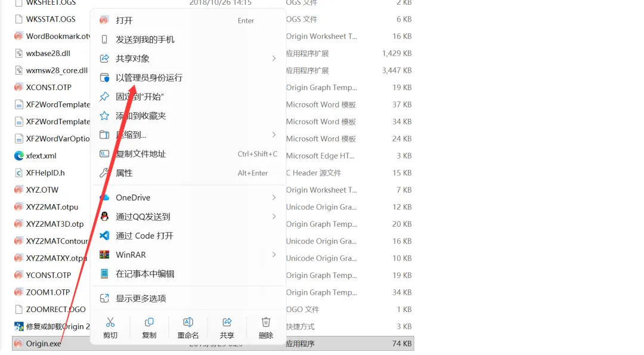
Task: Click the Edge icon of xfext.xml
Action: point(18,156)
